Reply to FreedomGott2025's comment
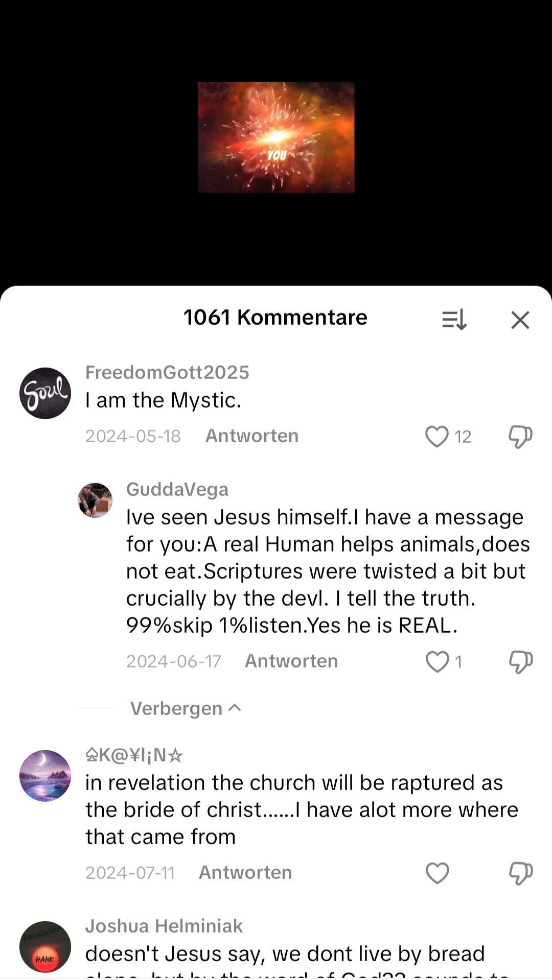Screen dimensions: 552x980 coord(252,436)
